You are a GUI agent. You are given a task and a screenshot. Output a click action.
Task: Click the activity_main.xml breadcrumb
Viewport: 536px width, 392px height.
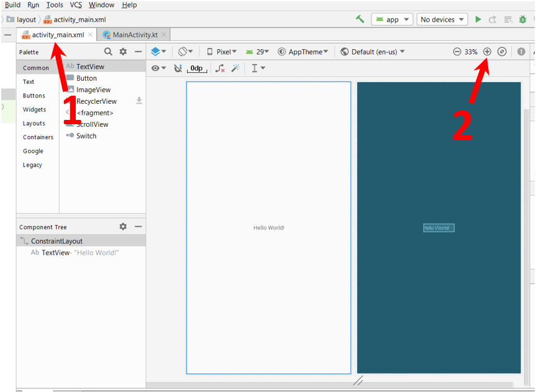point(75,19)
